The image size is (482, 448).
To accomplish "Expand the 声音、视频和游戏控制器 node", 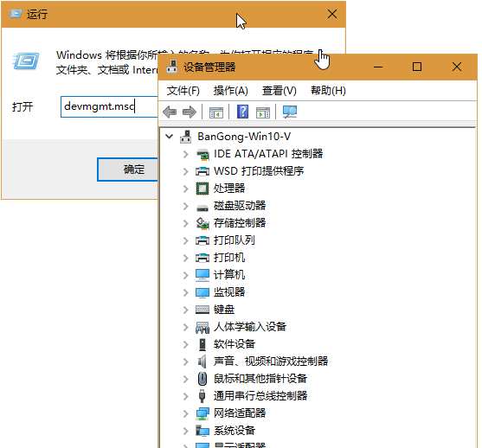I will [x=186, y=362].
